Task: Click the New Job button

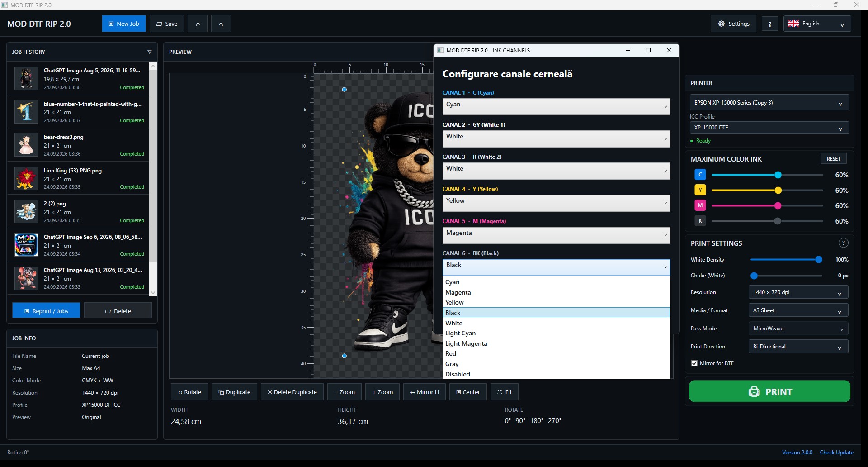Action: pyautogui.click(x=123, y=24)
